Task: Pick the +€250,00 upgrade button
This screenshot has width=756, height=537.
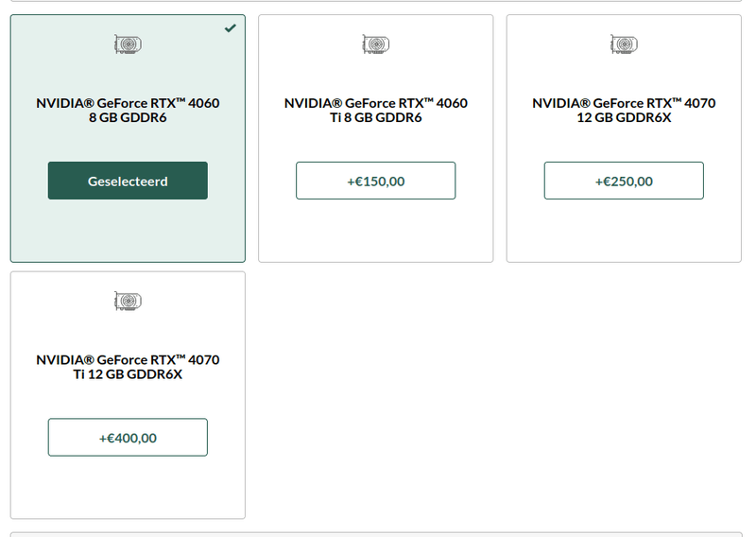Action: [624, 181]
